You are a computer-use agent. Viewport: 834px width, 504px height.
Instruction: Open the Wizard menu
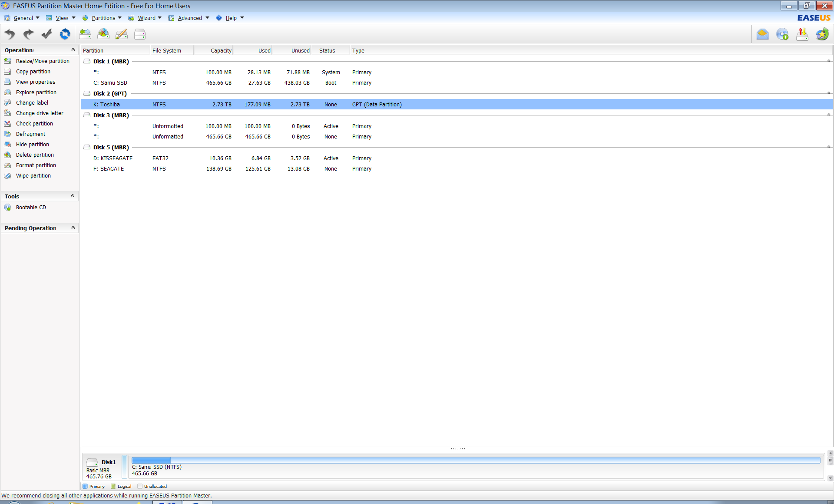[x=146, y=18]
